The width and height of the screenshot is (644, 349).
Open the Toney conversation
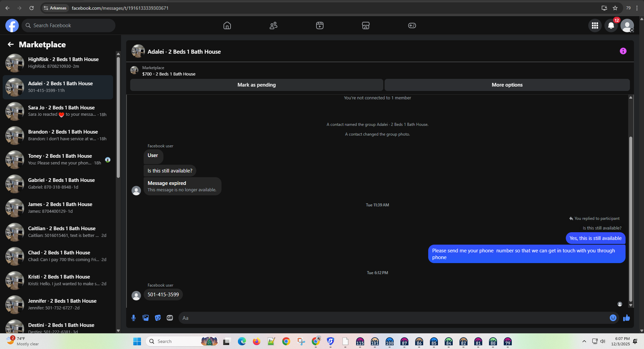point(58,159)
